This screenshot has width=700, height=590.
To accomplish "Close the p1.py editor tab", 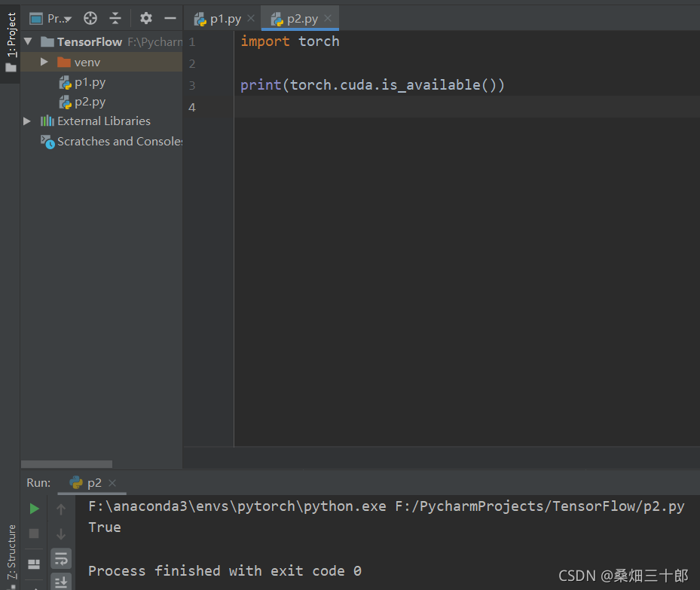I will (251, 18).
